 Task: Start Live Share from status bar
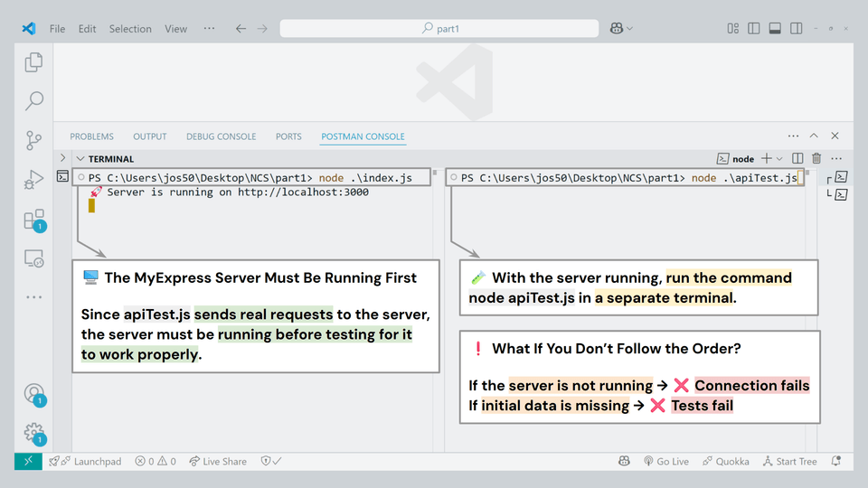(x=218, y=462)
